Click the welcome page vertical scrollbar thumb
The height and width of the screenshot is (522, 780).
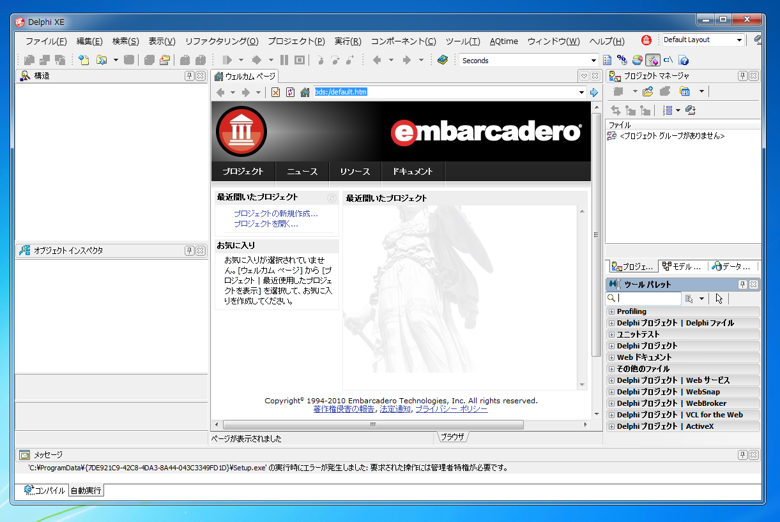point(595,234)
